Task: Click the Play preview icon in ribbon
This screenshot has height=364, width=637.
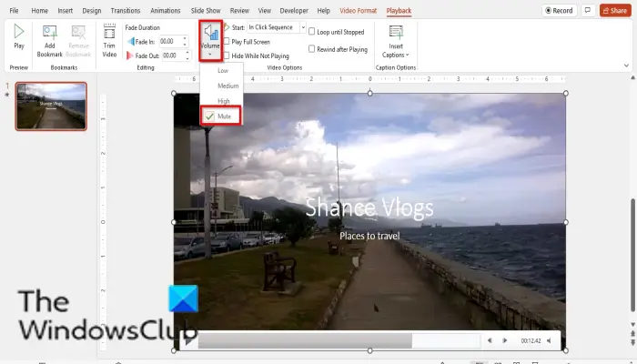Action: (x=19, y=32)
